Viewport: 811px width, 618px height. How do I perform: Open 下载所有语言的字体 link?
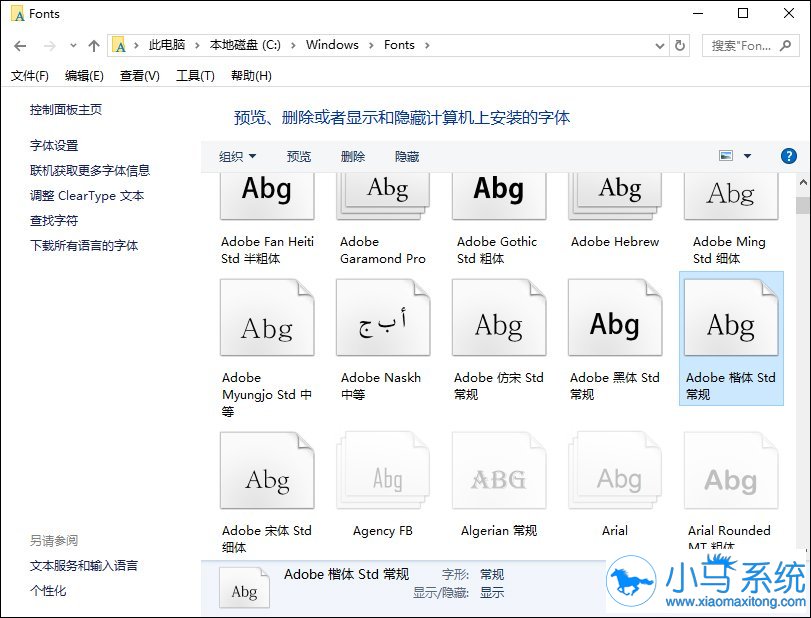(84, 245)
